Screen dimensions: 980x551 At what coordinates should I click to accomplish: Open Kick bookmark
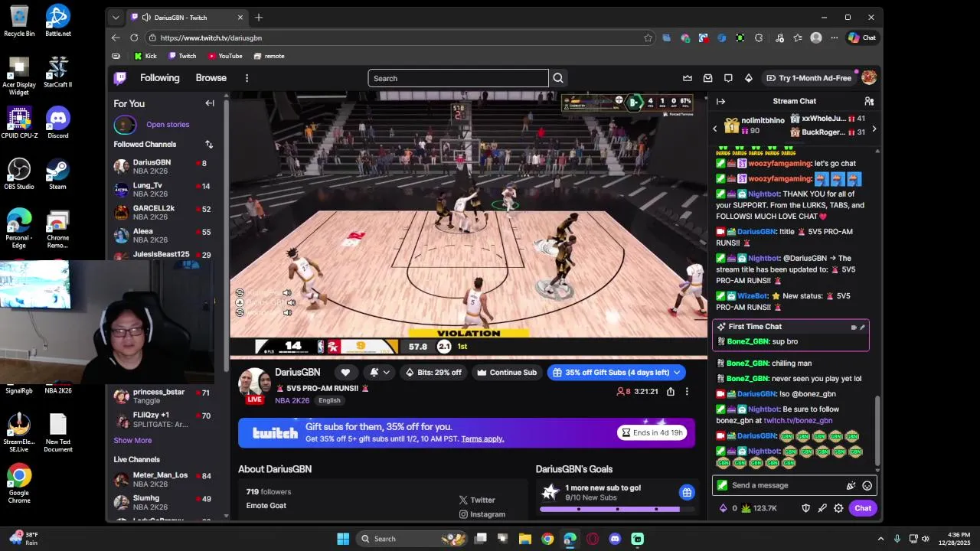click(145, 56)
